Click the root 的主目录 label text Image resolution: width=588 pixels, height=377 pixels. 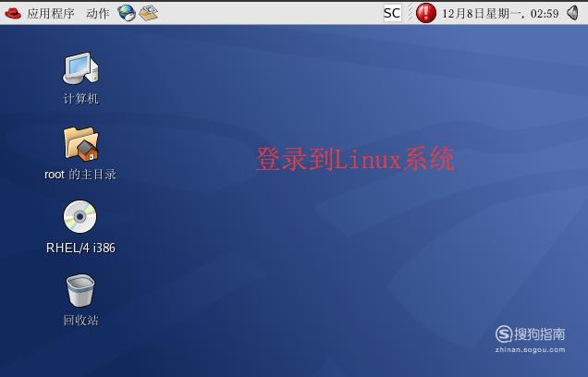(80, 175)
